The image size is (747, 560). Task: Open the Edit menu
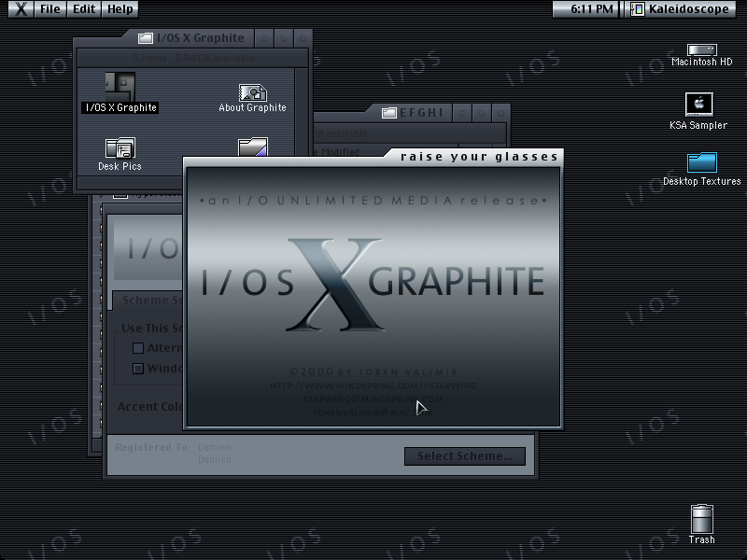click(x=84, y=9)
